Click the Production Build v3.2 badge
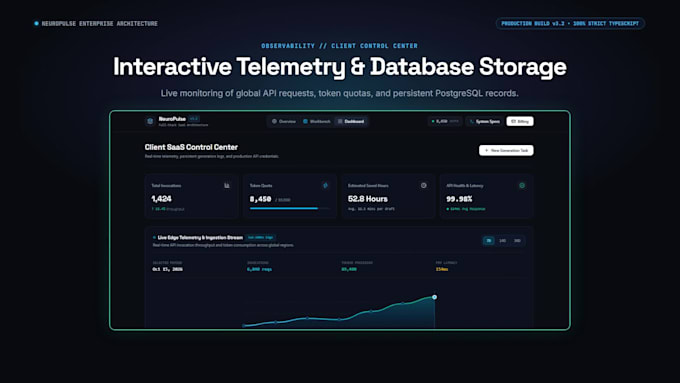 point(570,23)
